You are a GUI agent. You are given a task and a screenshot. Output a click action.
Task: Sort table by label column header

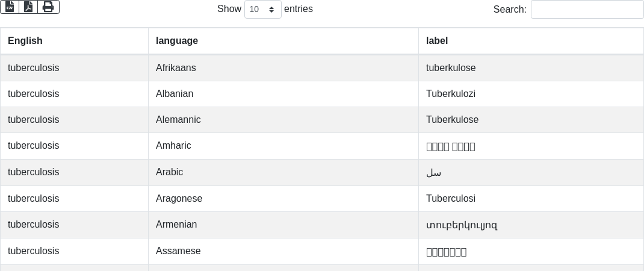click(437, 41)
